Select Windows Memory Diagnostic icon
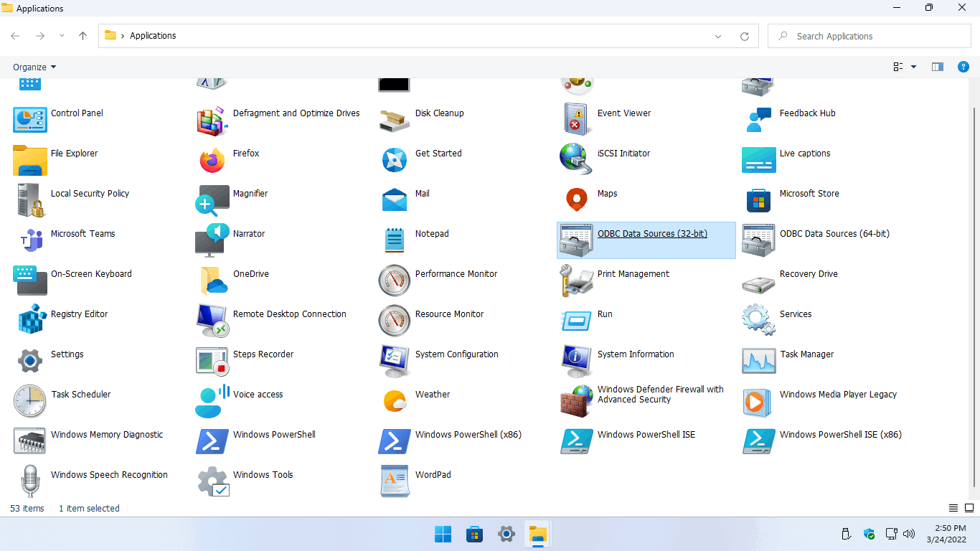The image size is (980, 551). tap(30, 441)
